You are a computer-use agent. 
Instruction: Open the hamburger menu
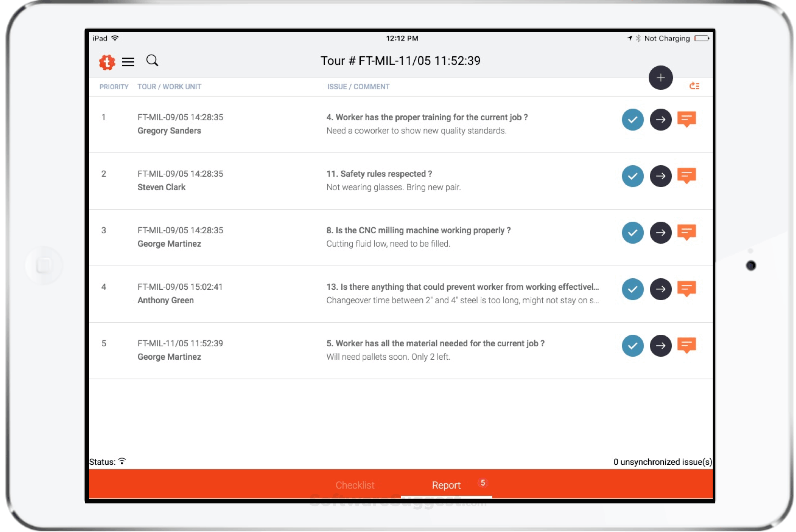(x=128, y=62)
